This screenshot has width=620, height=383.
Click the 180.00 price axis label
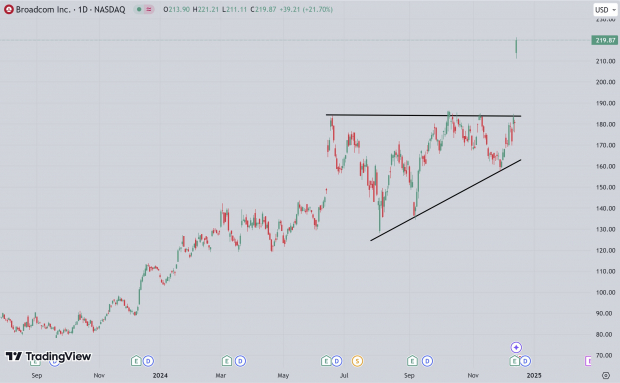(x=605, y=124)
